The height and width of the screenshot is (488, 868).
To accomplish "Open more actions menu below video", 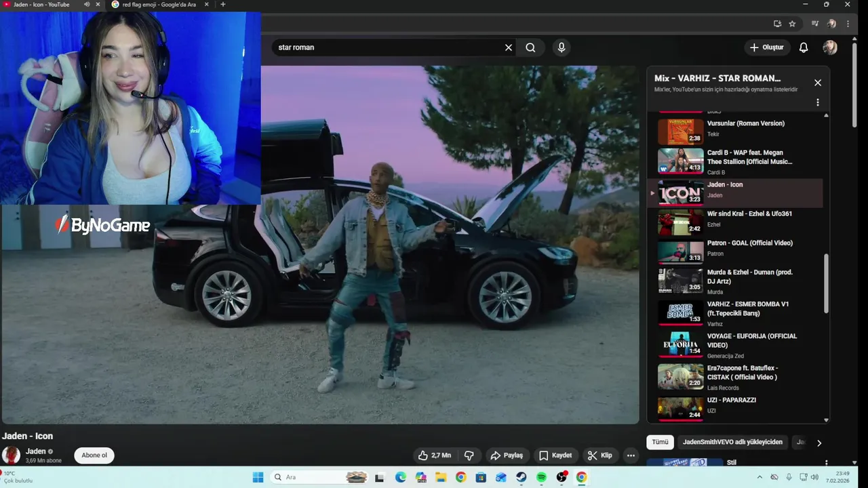I will tap(631, 455).
